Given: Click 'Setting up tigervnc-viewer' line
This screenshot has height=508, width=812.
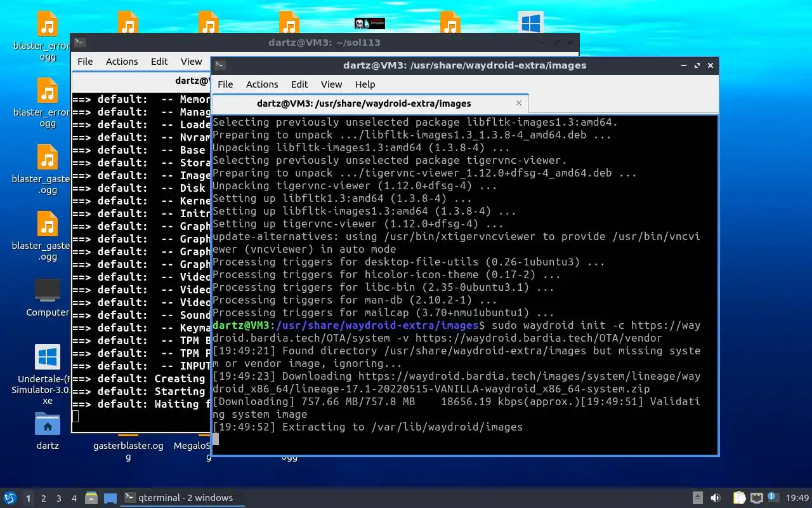Looking at the screenshot, I should pos(358,224).
